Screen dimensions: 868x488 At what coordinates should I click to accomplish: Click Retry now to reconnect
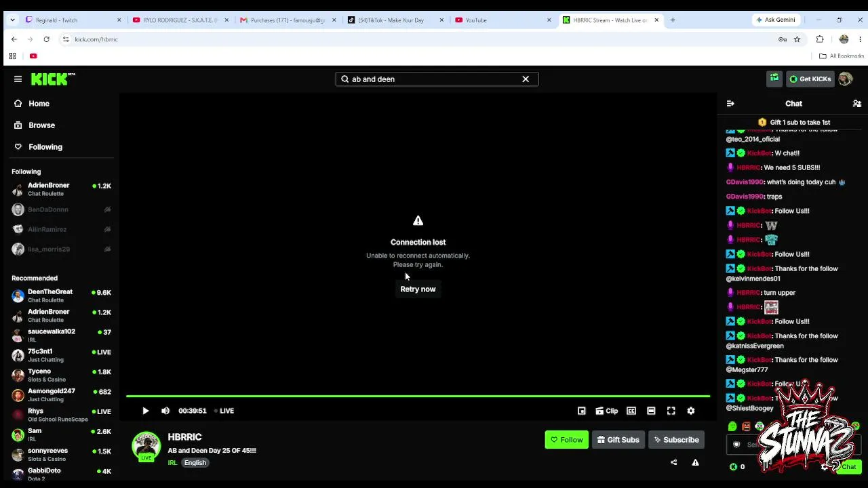coord(418,289)
